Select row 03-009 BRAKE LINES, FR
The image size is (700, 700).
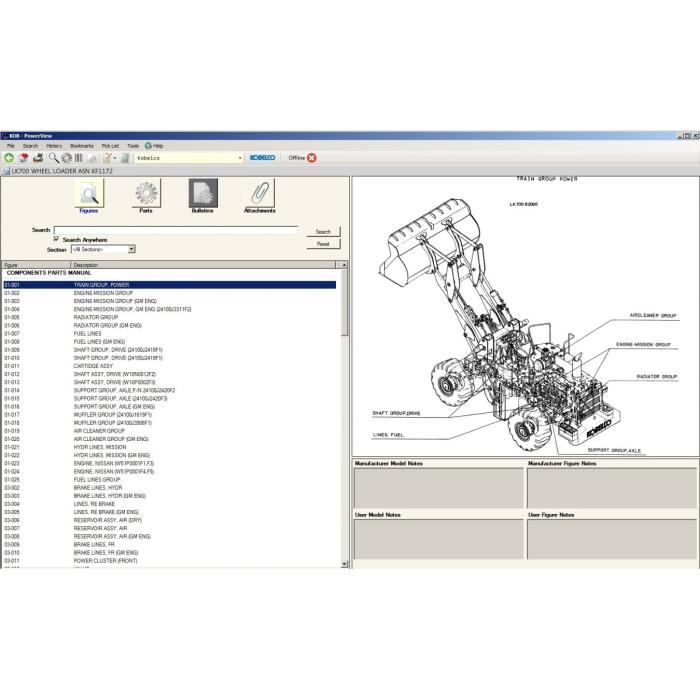click(170, 545)
